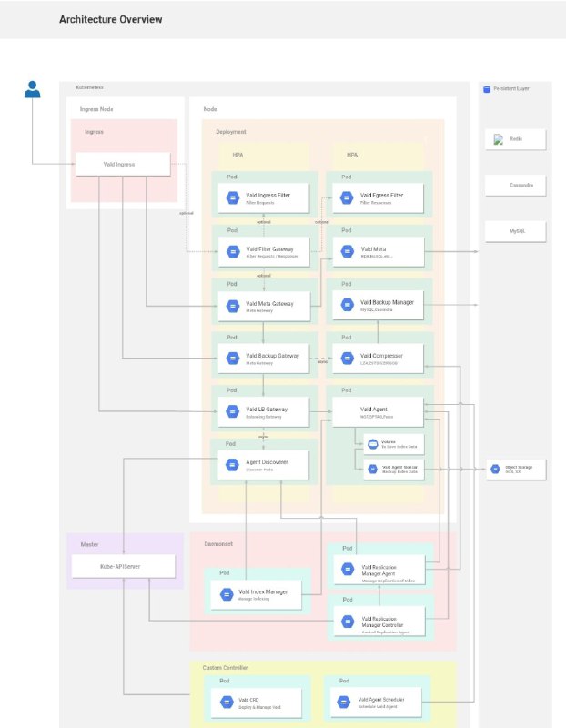Click the Vald Replication Manager Agent icon
The height and width of the screenshot is (728, 566).
348,570
